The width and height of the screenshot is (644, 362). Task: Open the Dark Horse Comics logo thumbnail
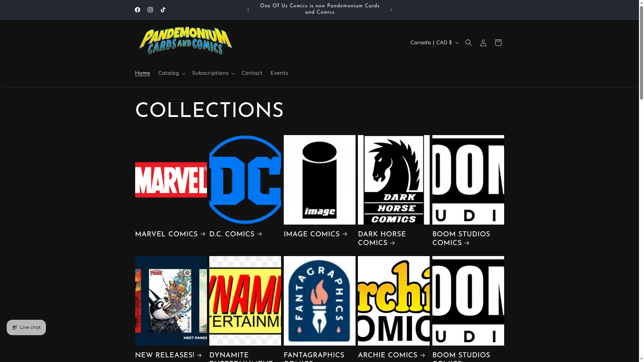pyautogui.click(x=394, y=180)
